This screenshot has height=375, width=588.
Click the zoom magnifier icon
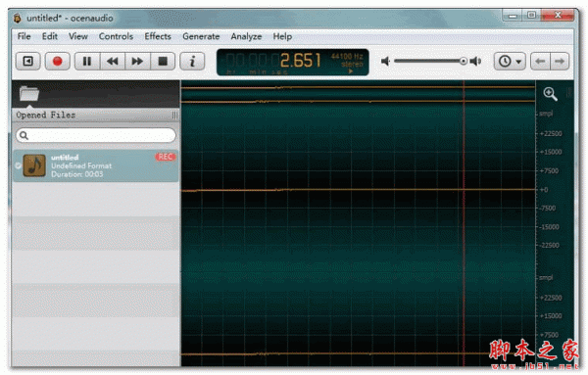coord(550,94)
